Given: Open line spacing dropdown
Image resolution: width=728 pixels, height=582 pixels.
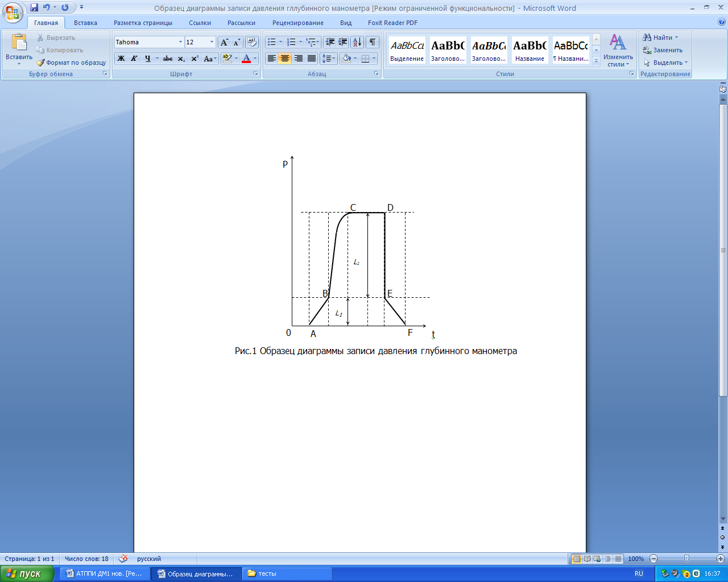Looking at the screenshot, I should pyautogui.click(x=329, y=58).
